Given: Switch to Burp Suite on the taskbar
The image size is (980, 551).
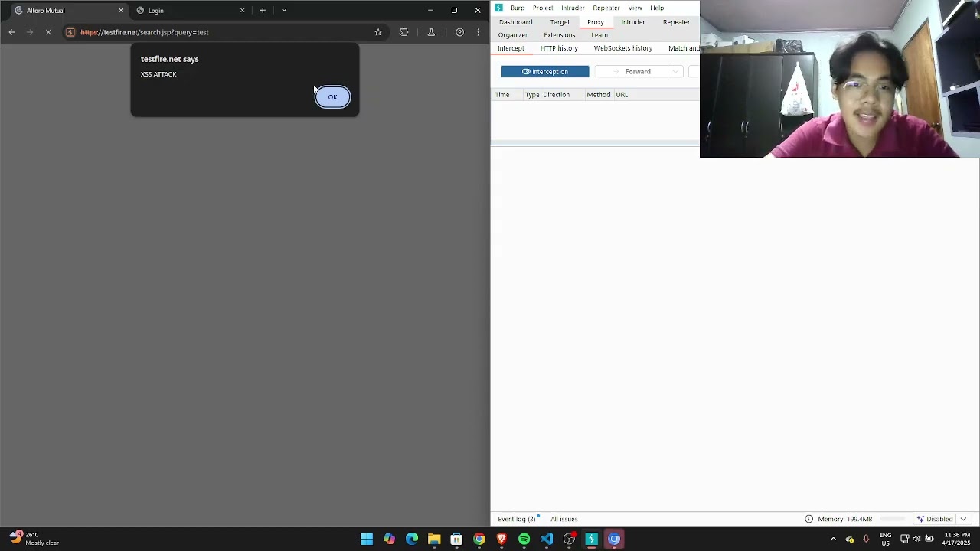Looking at the screenshot, I should coord(591,540).
